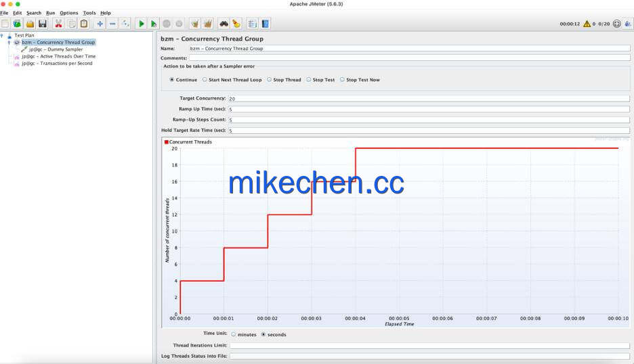634x364 pixels.
Task: Click the Ramp Up Time field
Action: (x=429, y=109)
